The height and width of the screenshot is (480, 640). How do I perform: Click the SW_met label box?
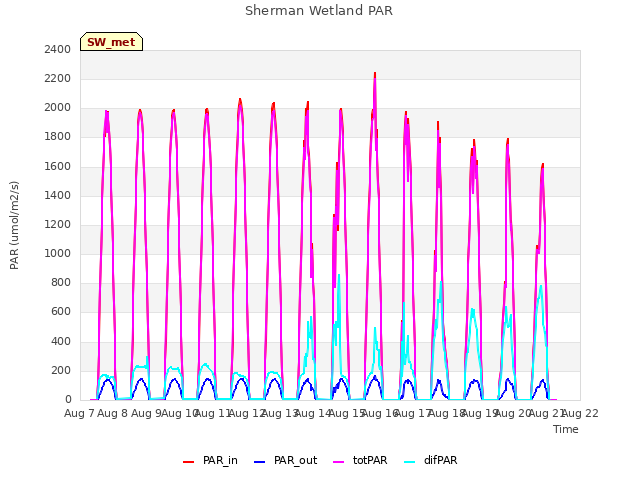111,42
